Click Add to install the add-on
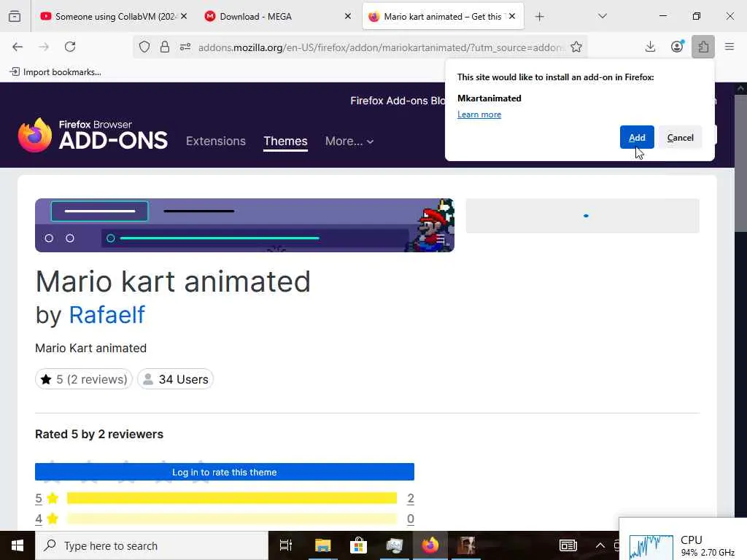Viewport: 747px width, 560px height. pos(637,138)
